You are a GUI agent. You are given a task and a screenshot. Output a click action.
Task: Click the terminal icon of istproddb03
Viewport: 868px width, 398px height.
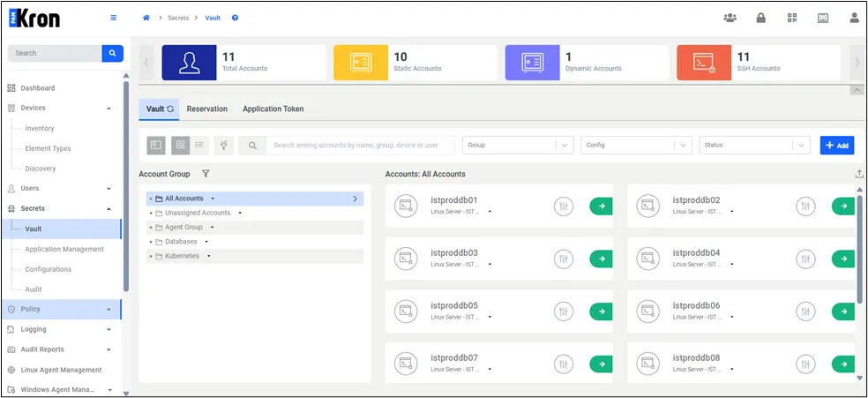(406, 259)
